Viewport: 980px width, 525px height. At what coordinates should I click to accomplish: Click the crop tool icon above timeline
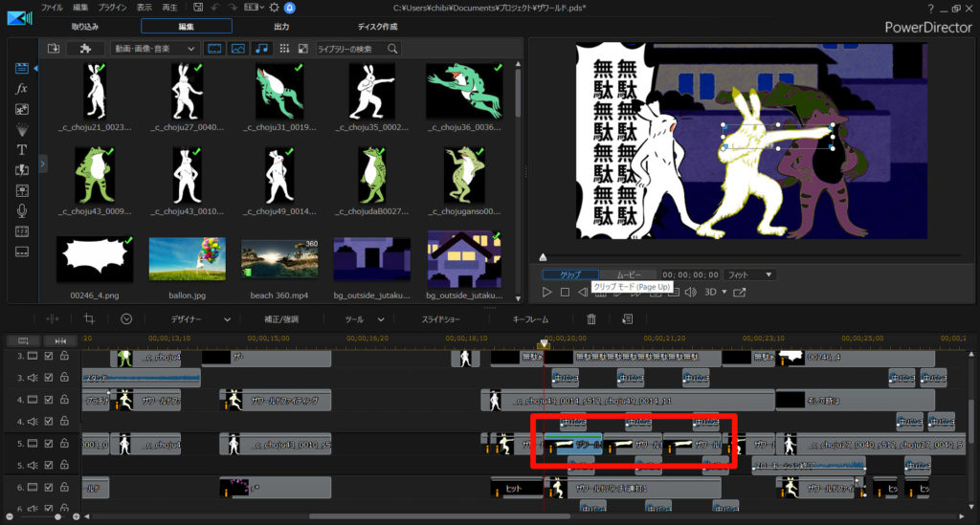point(89,319)
